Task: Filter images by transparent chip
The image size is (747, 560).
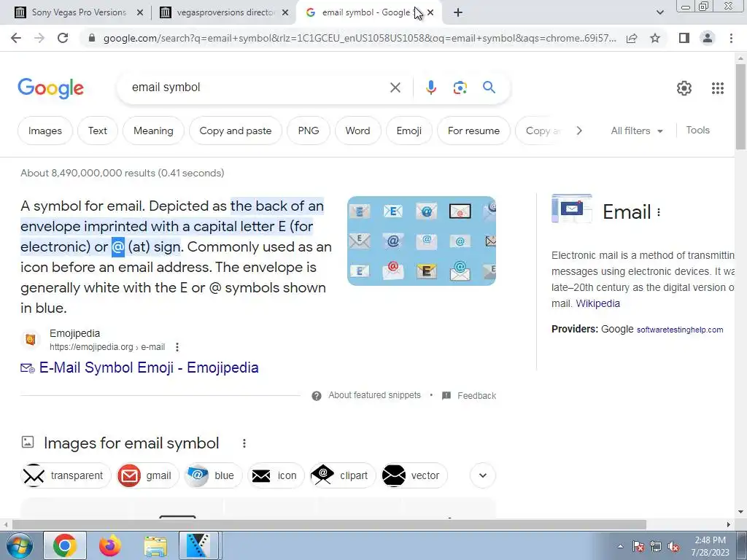Action: click(66, 475)
